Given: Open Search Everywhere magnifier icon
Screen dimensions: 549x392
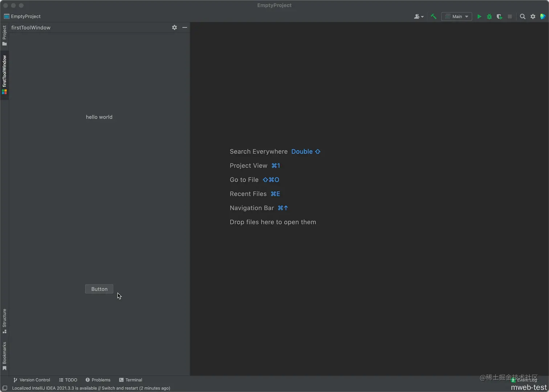Looking at the screenshot, I should click(x=522, y=16).
